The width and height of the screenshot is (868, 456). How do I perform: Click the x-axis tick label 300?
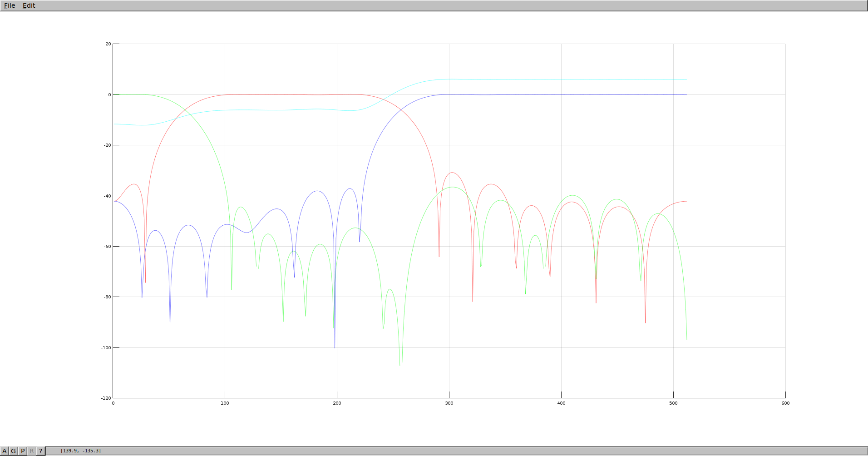coord(449,403)
